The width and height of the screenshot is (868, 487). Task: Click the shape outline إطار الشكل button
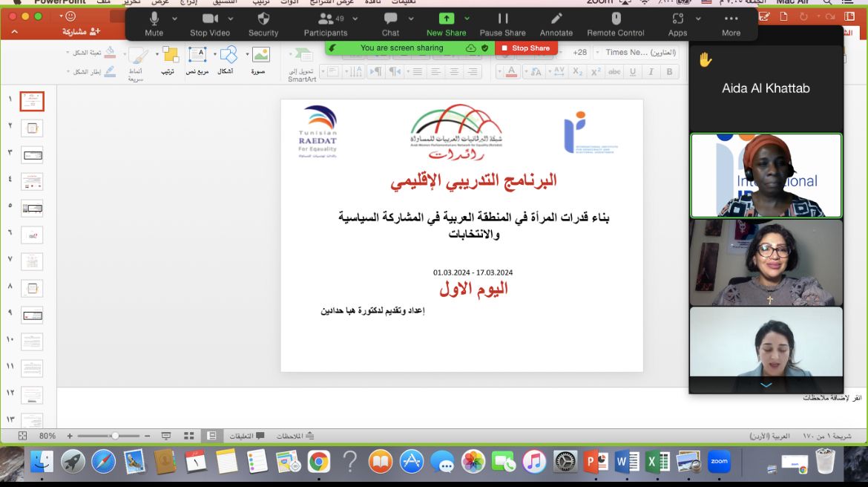click(x=92, y=71)
